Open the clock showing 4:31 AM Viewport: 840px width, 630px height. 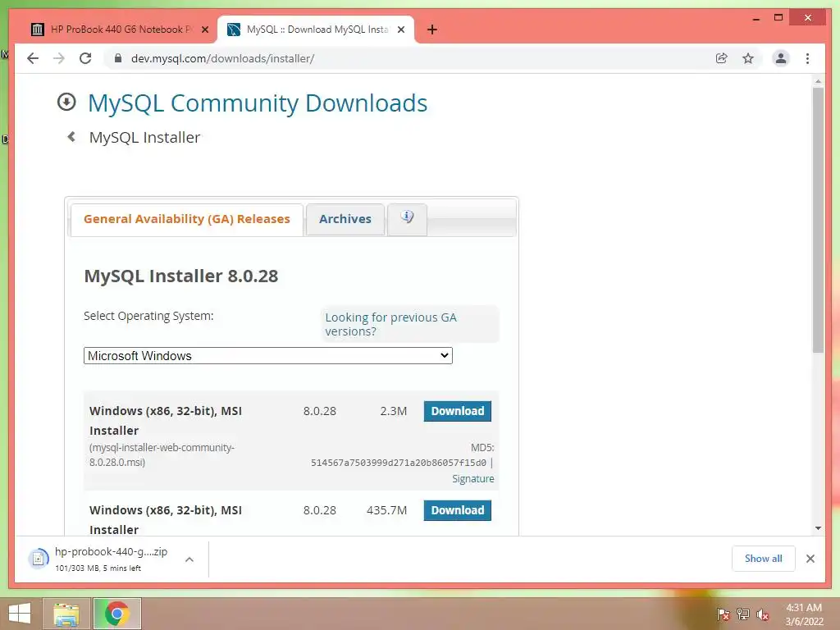click(804, 614)
